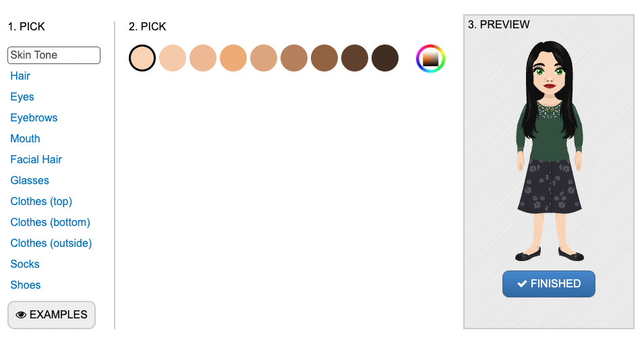The image size is (644, 342).
Task: Click the Finished button
Action: pyautogui.click(x=548, y=284)
